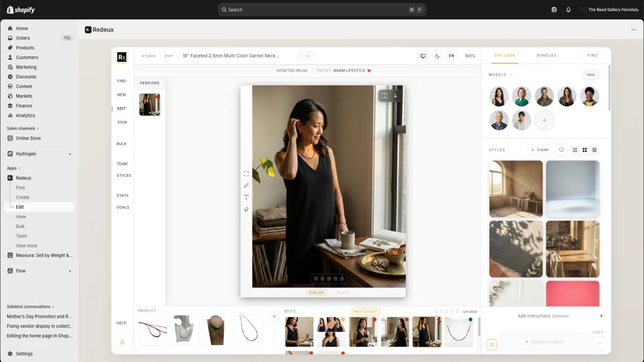
Task: Open the settings sliders icon near Choose a Style
Action: (492, 344)
